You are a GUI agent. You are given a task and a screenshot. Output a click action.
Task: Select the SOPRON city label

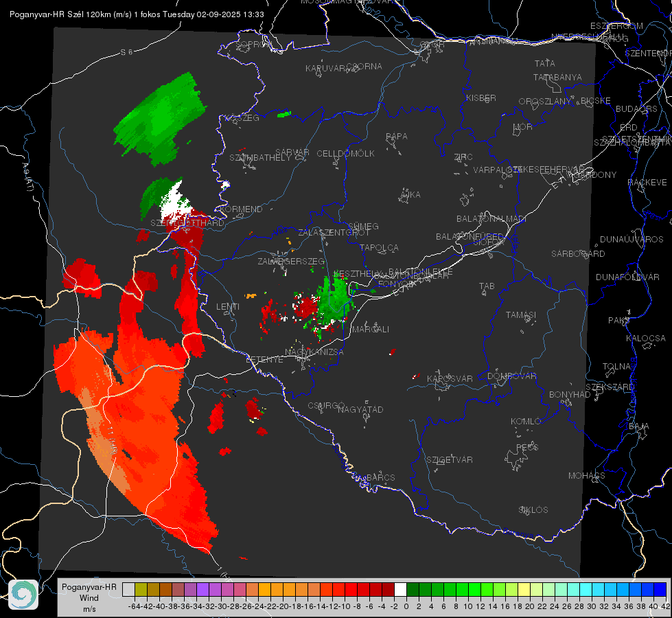pos(253,44)
